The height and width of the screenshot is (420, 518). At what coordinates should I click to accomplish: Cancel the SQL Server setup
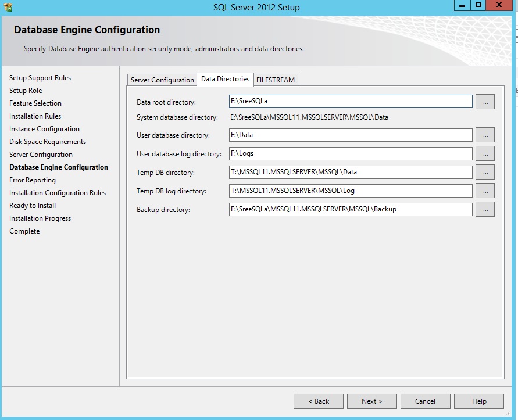click(425, 401)
